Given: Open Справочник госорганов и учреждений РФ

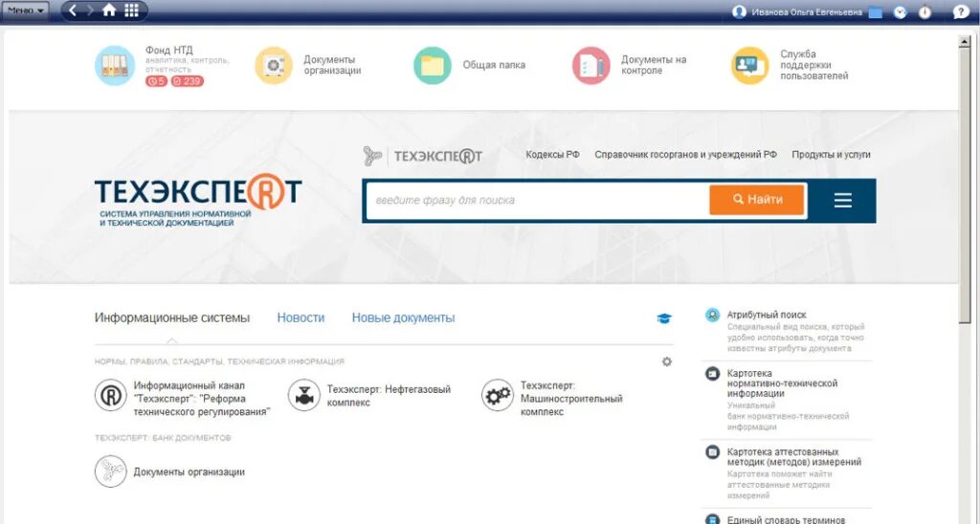Looking at the screenshot, I should (685, 154).
